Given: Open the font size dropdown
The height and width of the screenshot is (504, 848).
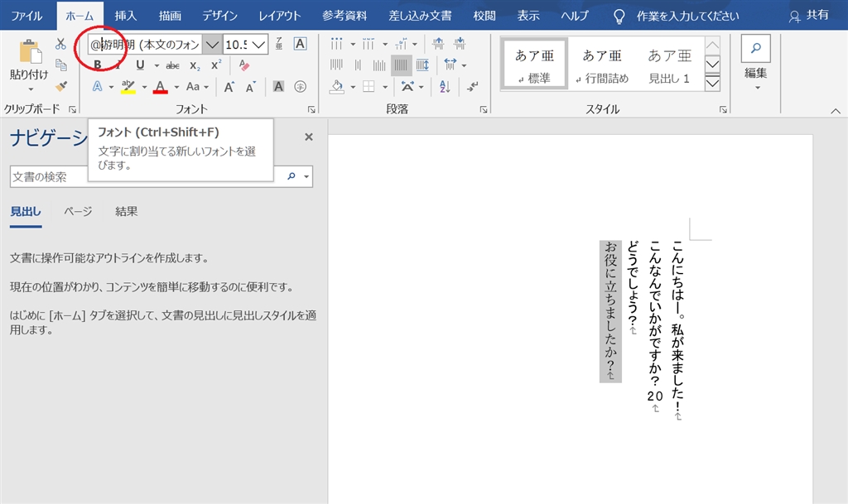Looking at the screenshot, I should tap(259, 45).
